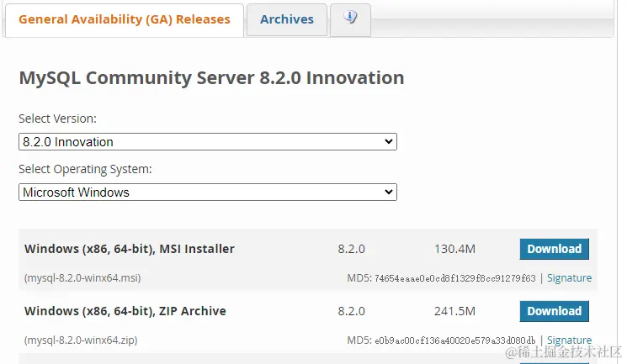Click the MySQL Community Server 8.2.0 Innovation heading

211,78
